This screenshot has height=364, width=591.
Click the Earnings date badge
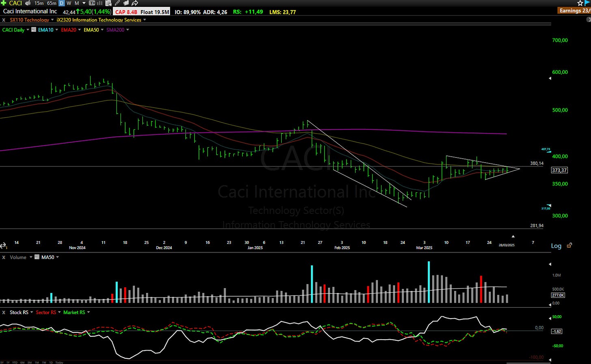pos(574,11)
